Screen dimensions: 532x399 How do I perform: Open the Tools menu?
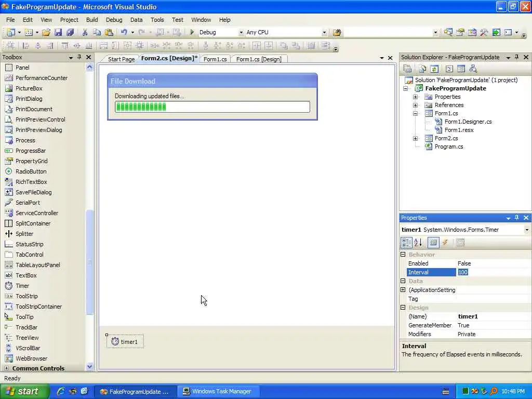157,20
